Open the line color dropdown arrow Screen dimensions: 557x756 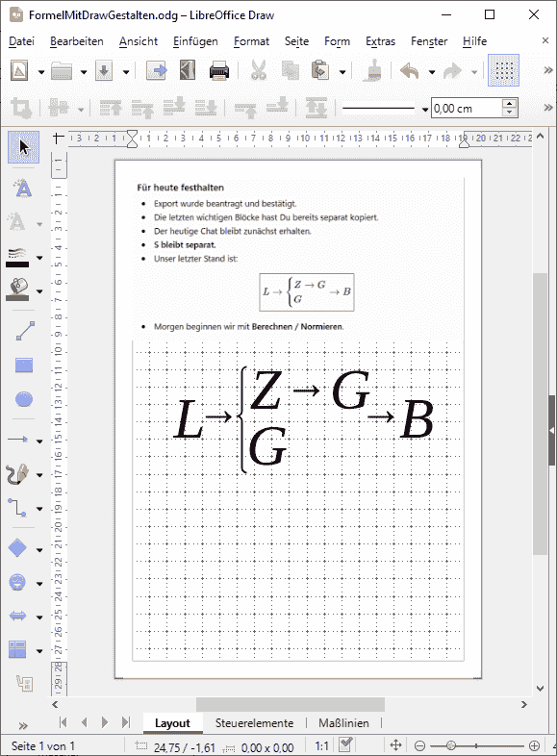coord(39,258)
